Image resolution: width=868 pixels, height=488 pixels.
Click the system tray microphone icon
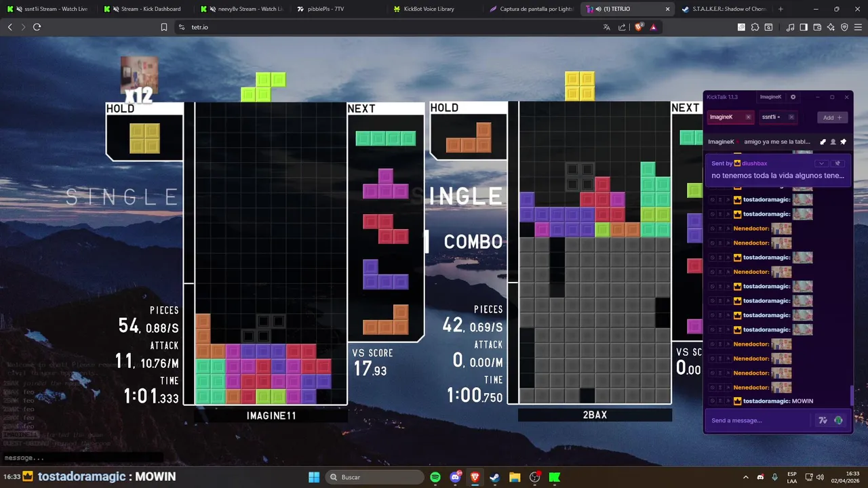774,477
